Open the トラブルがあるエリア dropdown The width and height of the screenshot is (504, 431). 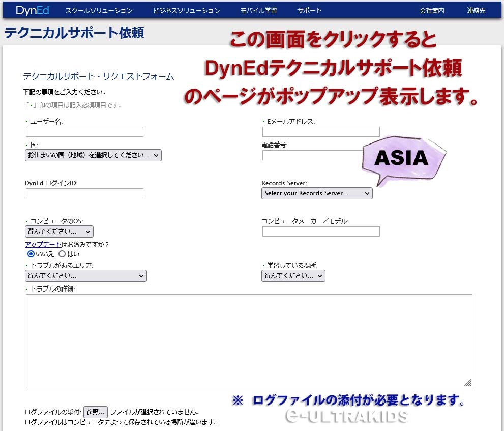point(86,276)
